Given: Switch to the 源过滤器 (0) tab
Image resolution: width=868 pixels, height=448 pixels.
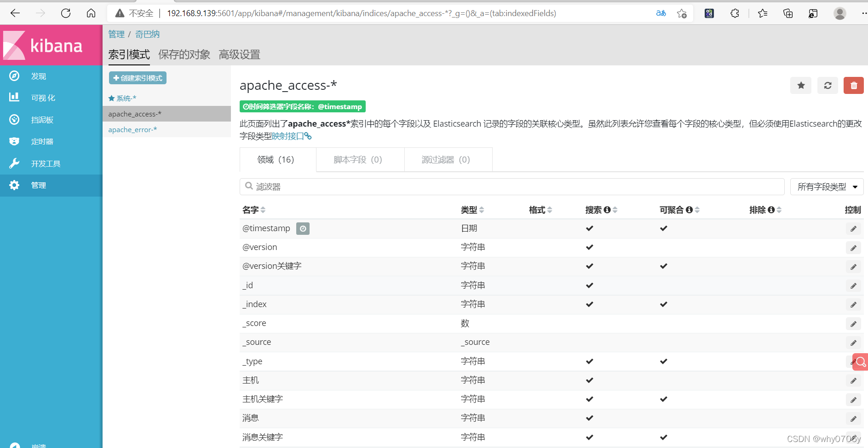Looking at the screenshot, I should 448,160.
